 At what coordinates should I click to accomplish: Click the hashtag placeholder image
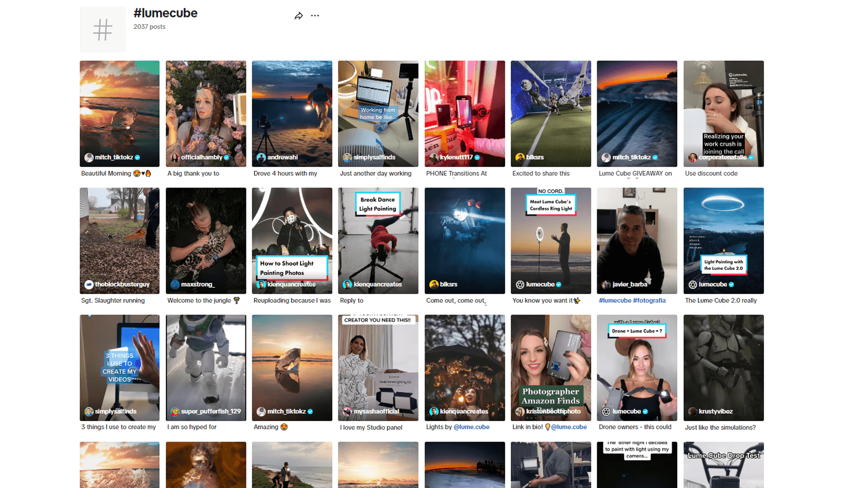[x=103, y=29]
